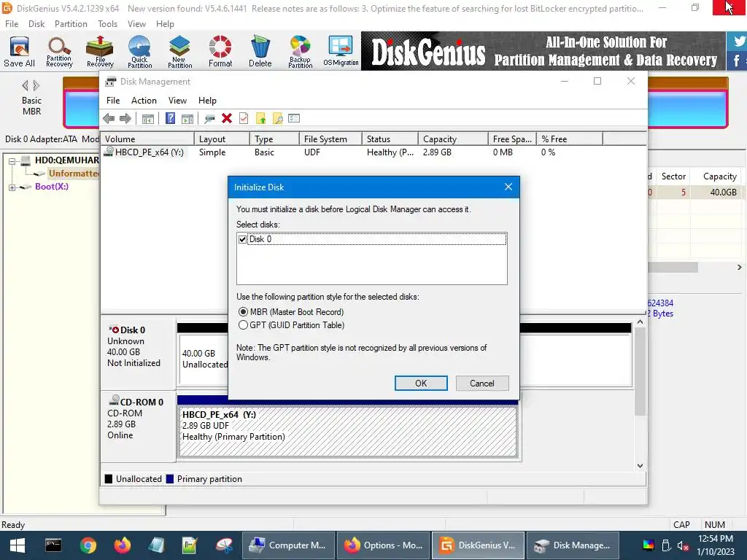Select GPT (GUID Partition Table) option
Image resolution: width=747 pixels, height=560 pixels.
(292, 325)
